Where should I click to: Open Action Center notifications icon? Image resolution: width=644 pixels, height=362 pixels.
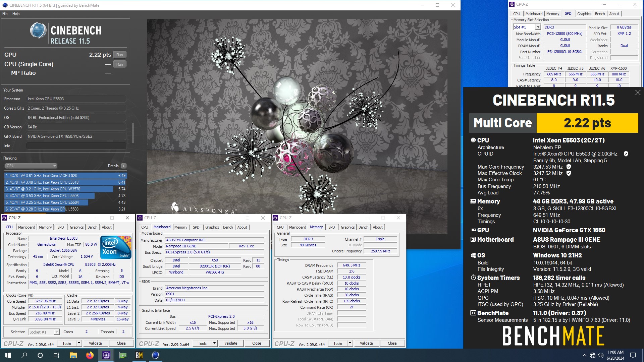click(x=633, y=355)
